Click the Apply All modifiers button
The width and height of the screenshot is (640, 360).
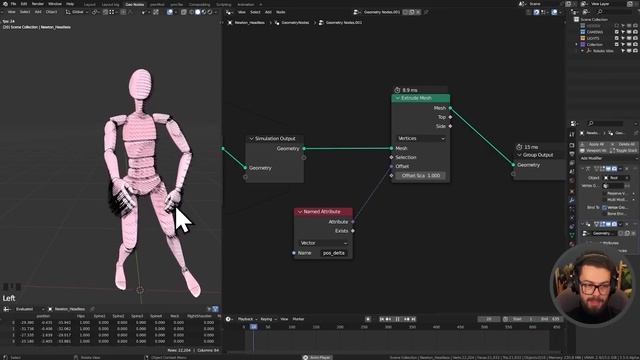point(593,144)
